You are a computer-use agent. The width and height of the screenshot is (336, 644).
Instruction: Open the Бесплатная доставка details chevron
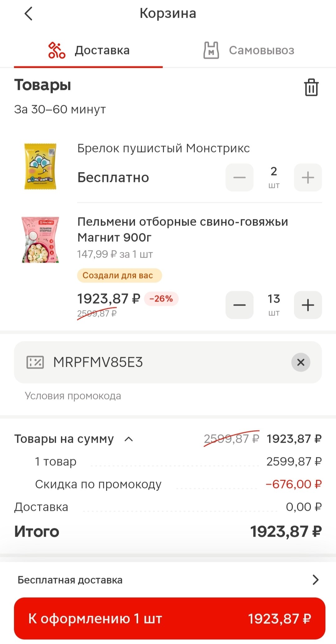point(315,580)
